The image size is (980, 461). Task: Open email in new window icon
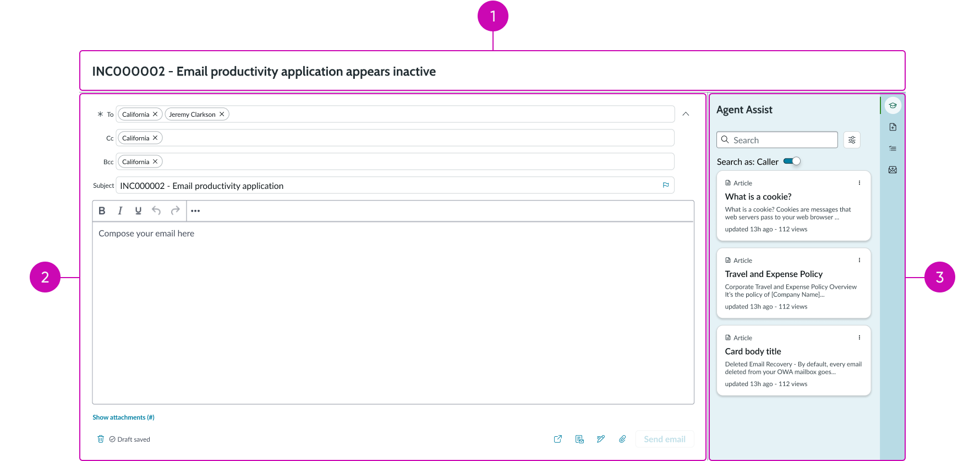click(558, 439)
